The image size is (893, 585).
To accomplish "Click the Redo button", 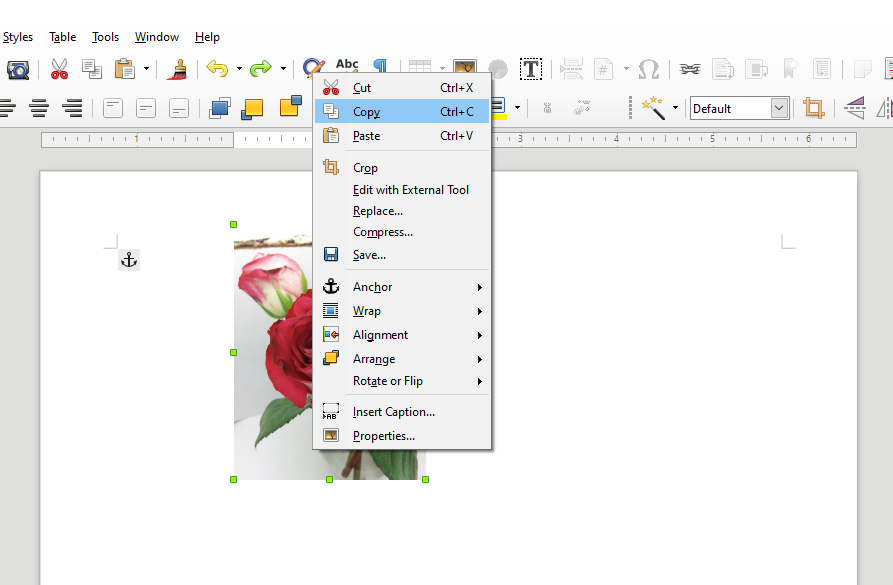I will pos(258,68).
